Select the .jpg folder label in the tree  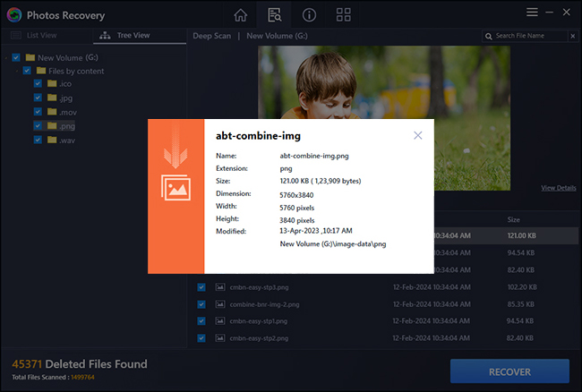[x=65, y=98]
